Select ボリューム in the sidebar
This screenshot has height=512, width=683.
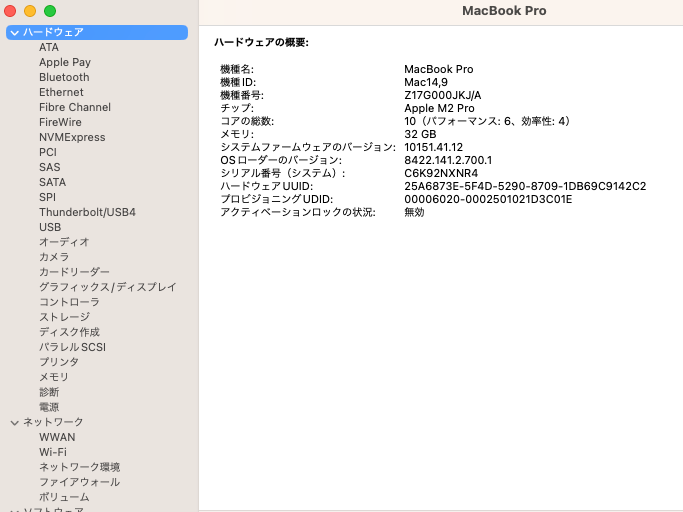point(64,497)
